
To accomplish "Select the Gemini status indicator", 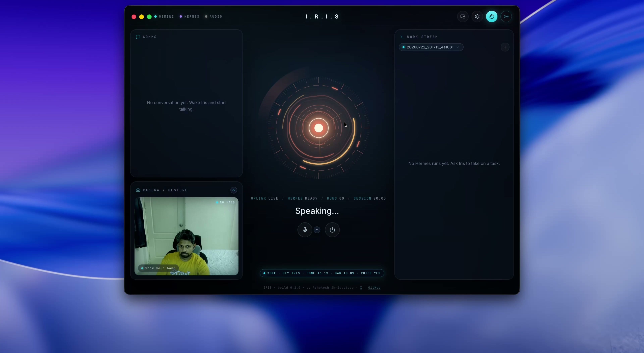I will coord(164,16).
